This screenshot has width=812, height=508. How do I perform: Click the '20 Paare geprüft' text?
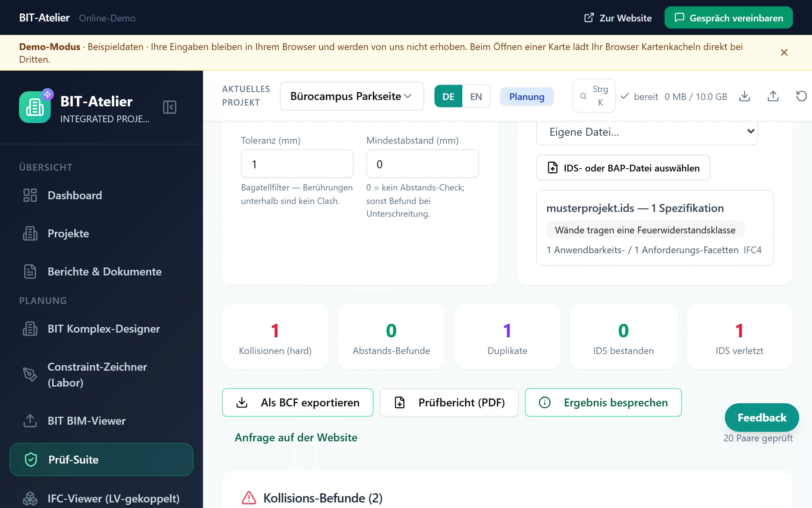tap(758, 438)
